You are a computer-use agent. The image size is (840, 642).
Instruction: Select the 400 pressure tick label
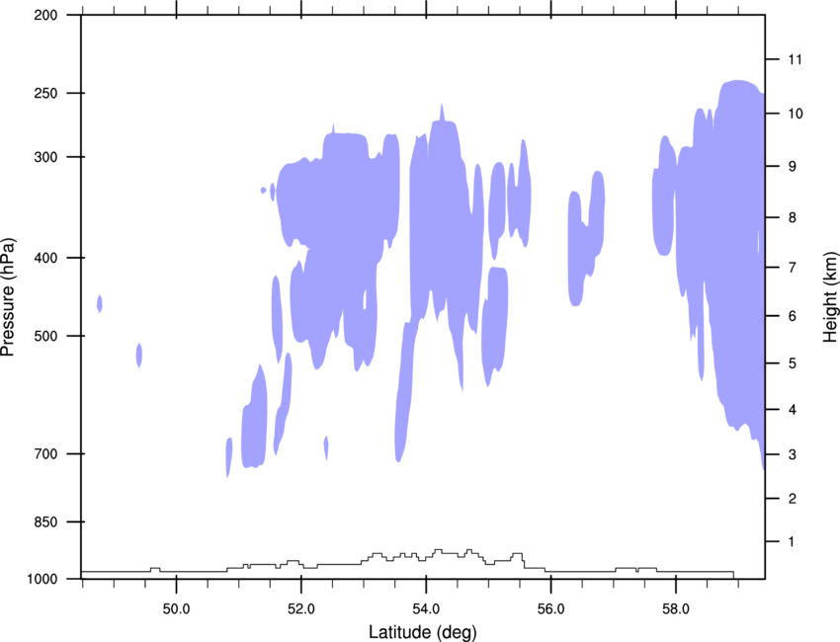(x=45, y=258)
